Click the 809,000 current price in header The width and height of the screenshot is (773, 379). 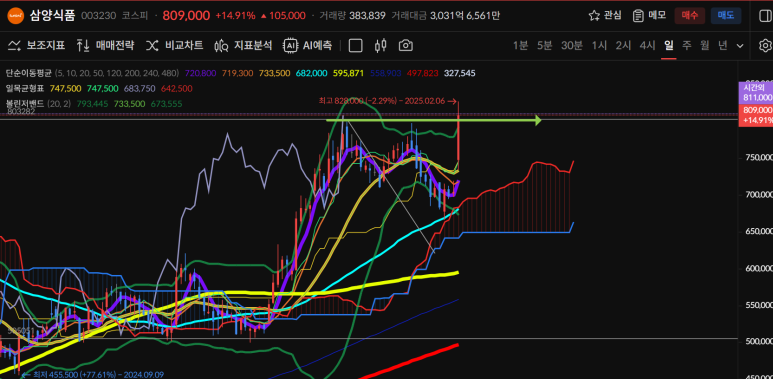click(x=186, y=16)
